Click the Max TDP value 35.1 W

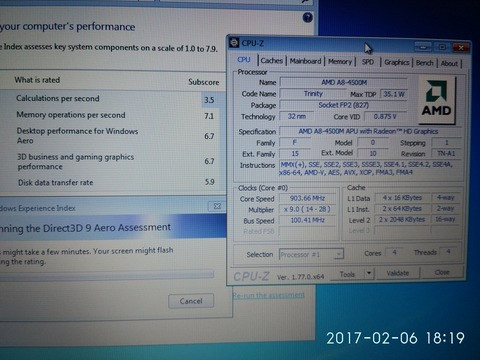coord(394,94)
